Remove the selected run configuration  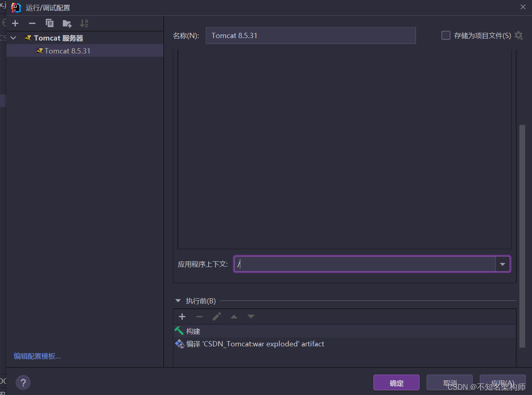(x=32, y=23)
